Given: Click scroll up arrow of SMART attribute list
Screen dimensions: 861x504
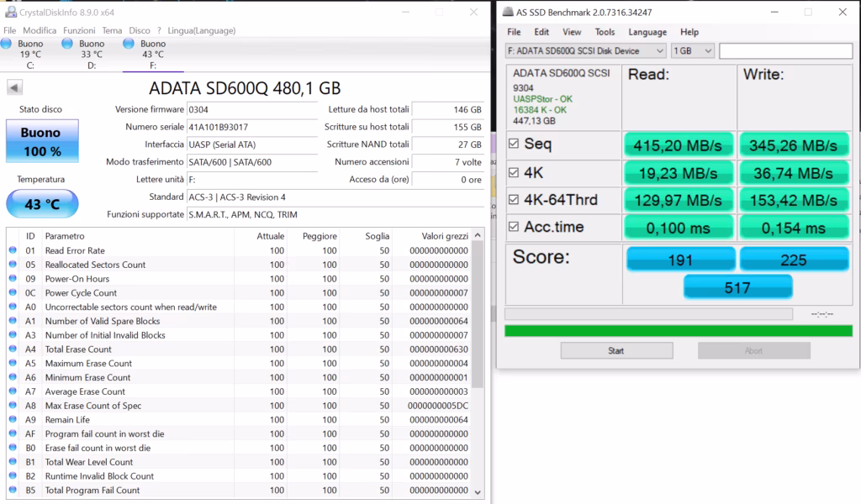Looking at the screenshot, I should (x=478, y=235).
